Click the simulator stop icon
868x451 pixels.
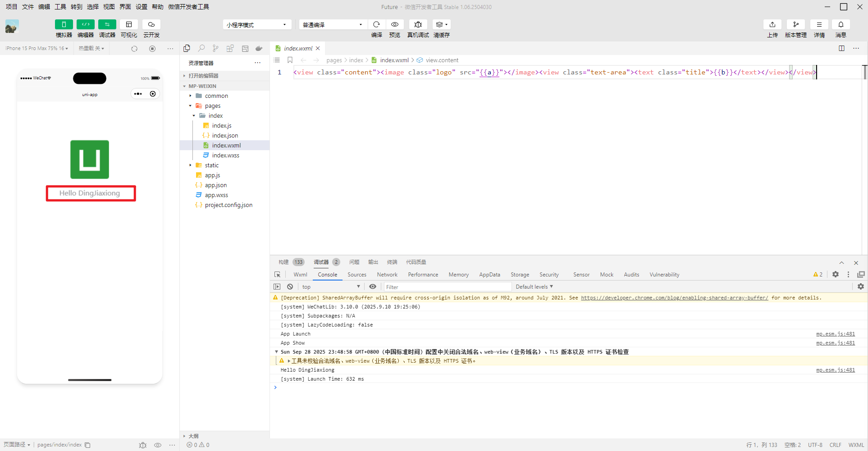(x=152, y=49)
